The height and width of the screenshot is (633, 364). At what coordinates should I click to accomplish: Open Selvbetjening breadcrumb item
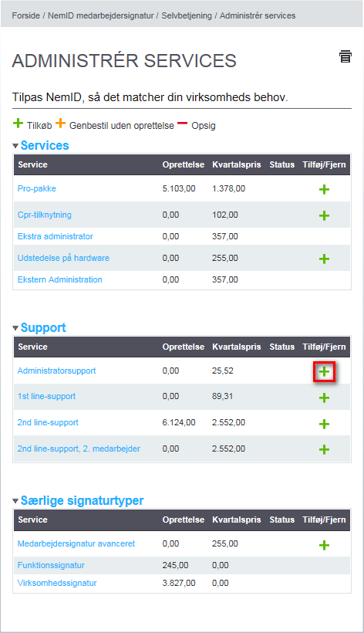pos(187,15)
